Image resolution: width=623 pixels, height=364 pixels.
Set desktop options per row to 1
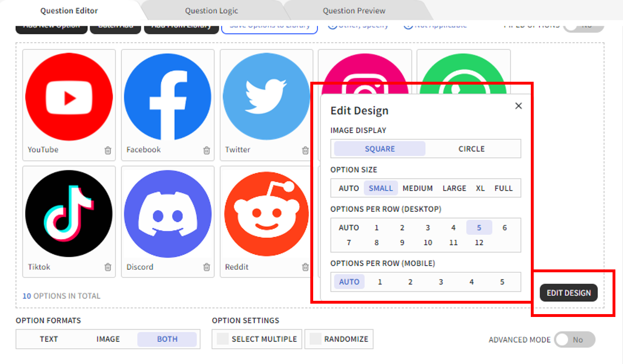coord(376,228)
